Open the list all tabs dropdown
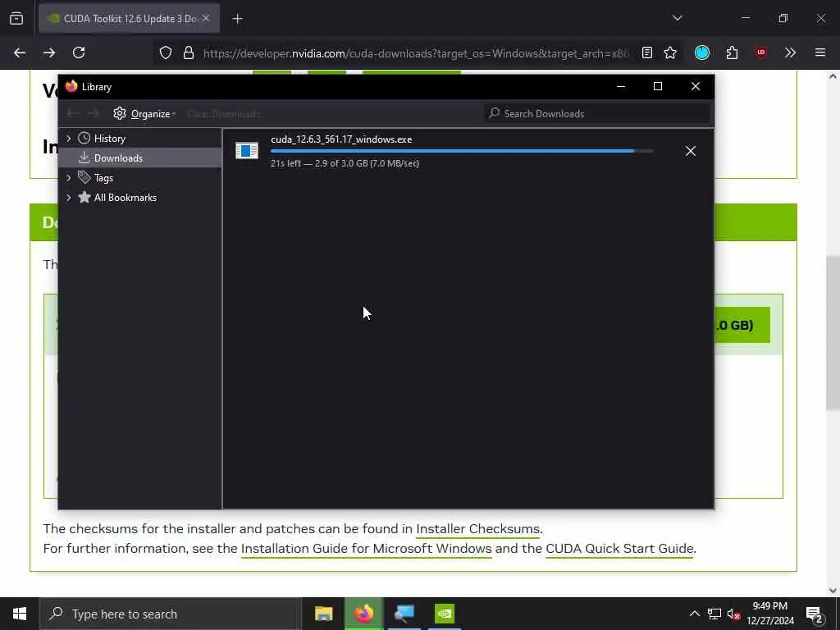Image resolution: width=840 pixels, height=630 pixels. [x=677, y=18]
